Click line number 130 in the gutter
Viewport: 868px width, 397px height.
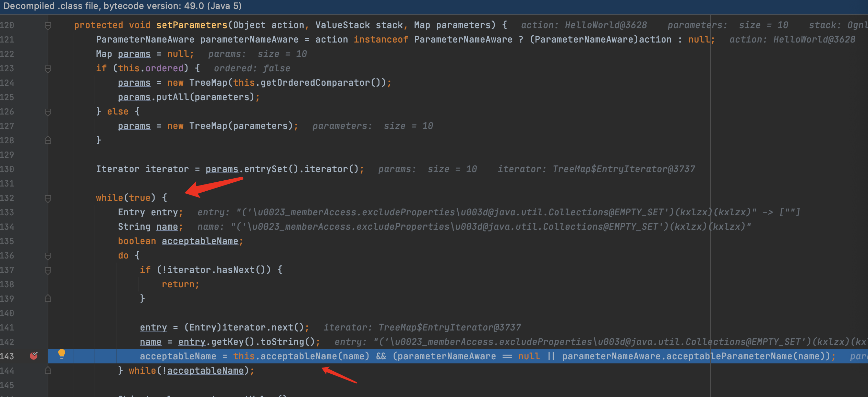(7, 169)
